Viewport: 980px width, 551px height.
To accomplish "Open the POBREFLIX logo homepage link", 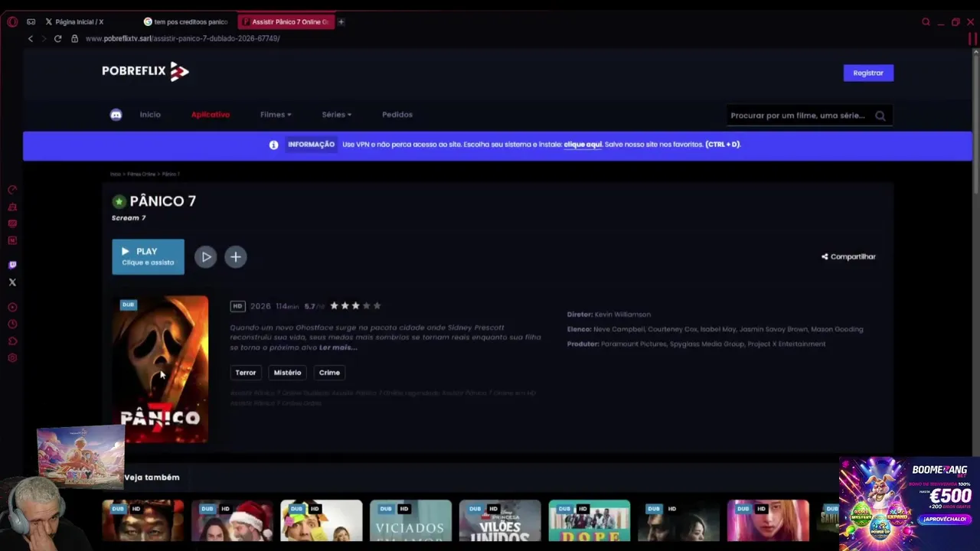I will coord(145,71).
